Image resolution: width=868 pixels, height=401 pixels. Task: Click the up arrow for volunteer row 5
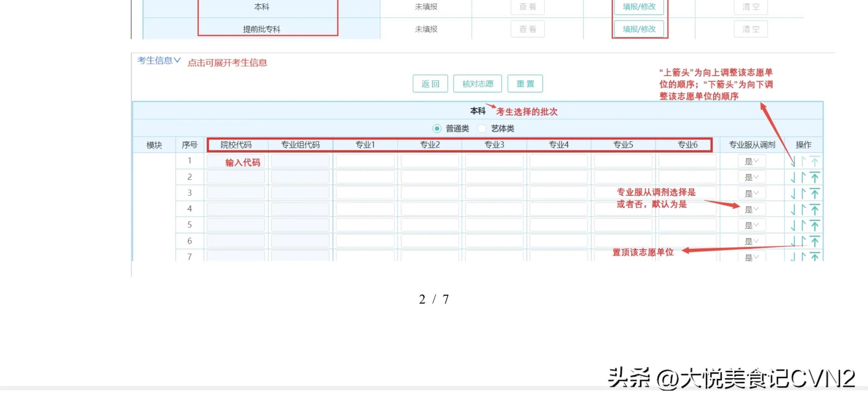pos(803,225)
